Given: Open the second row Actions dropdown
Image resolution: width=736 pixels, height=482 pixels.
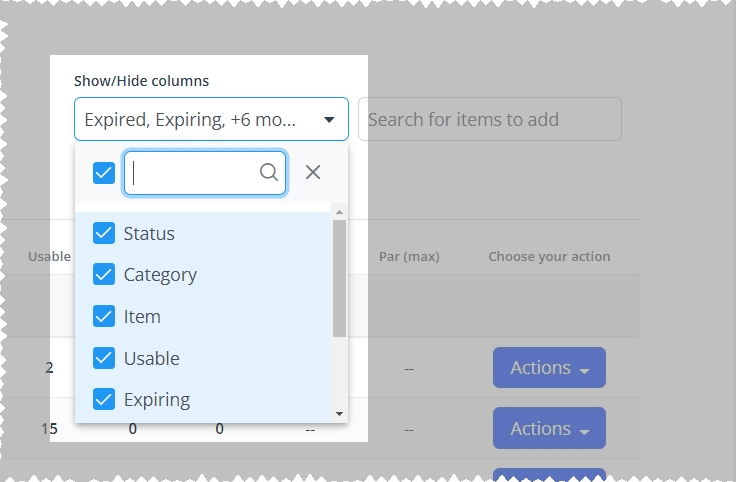Looking at the screenshot, I should coord(549,428).
